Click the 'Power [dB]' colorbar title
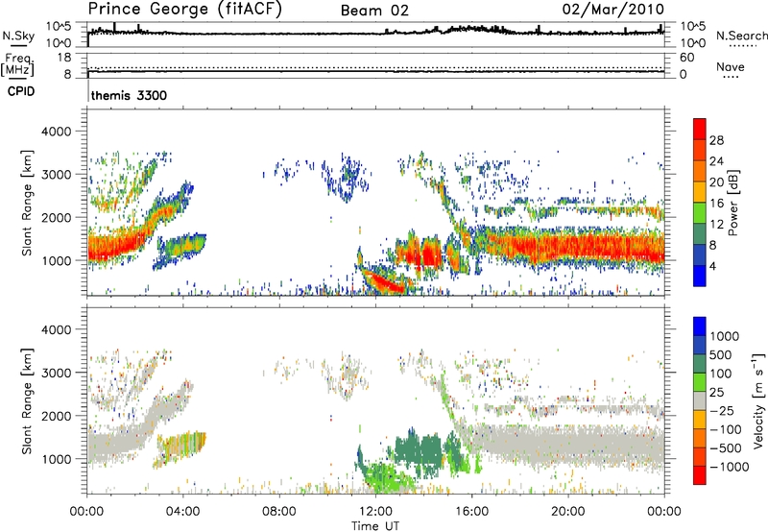 point(733,203)
